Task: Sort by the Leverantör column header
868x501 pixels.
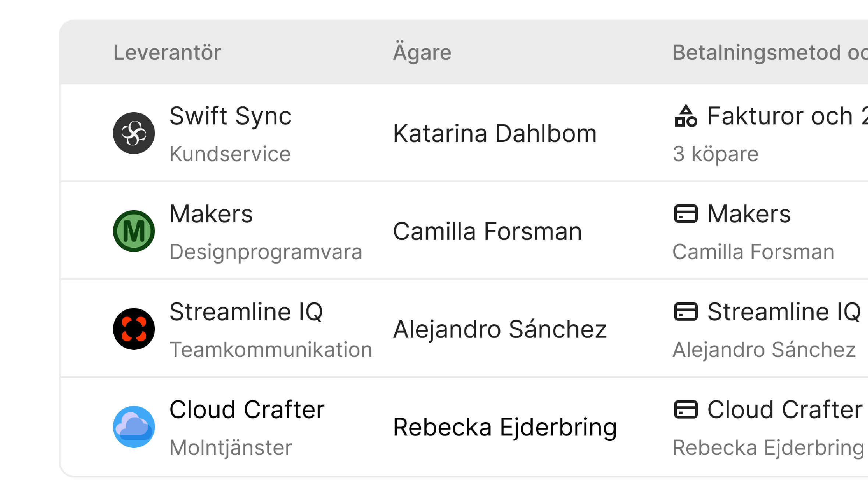Action: pyautogui.click(x=167, y=52)
